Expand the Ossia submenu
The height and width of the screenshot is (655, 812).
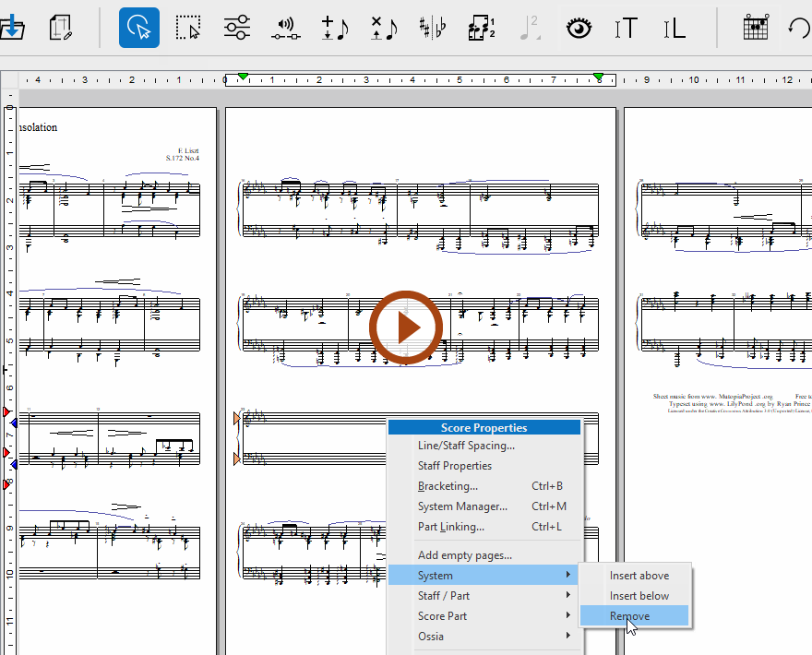484,636
